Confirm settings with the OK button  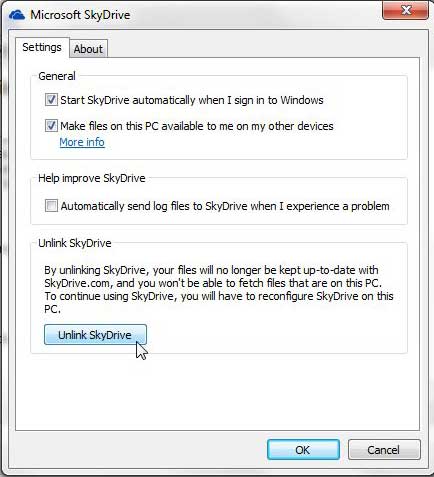303,450
